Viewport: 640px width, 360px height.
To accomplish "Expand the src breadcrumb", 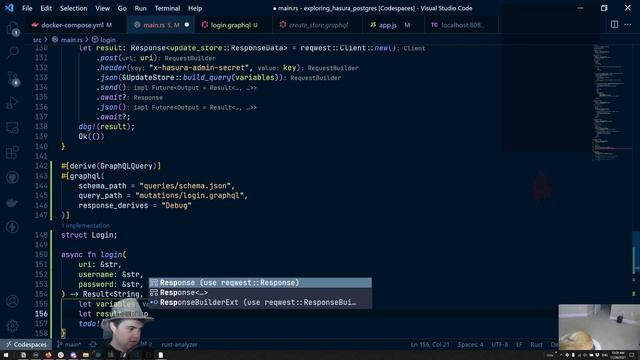I will (37, 40).
